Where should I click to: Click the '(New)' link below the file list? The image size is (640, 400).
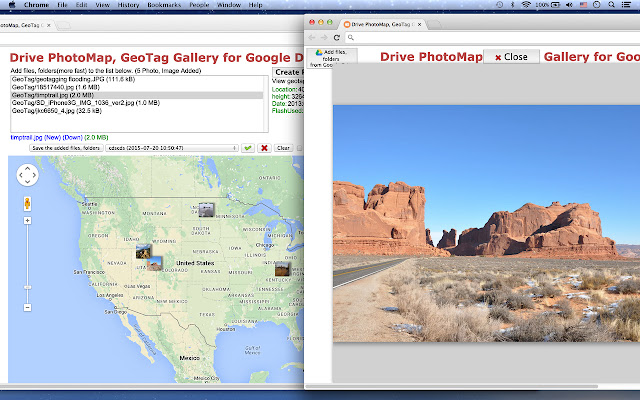coord(52,138)
